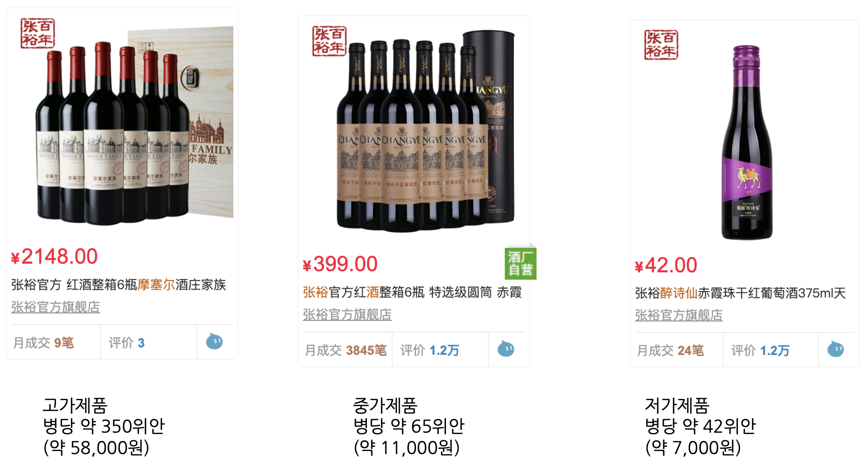Click the green 酒厂自营 badge
The height and width of the screenshot is (469, 868).
(520, 264)
